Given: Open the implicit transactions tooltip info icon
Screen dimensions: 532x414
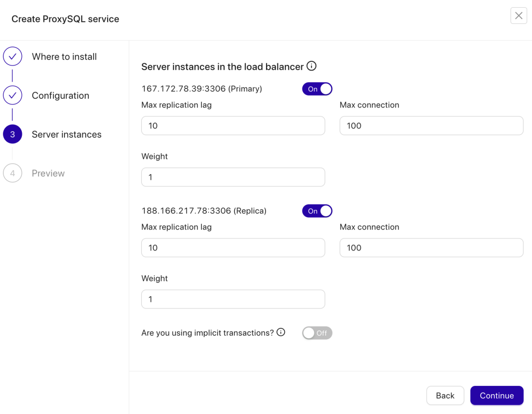Looking at the screenshot, I should tap(281, 332).
